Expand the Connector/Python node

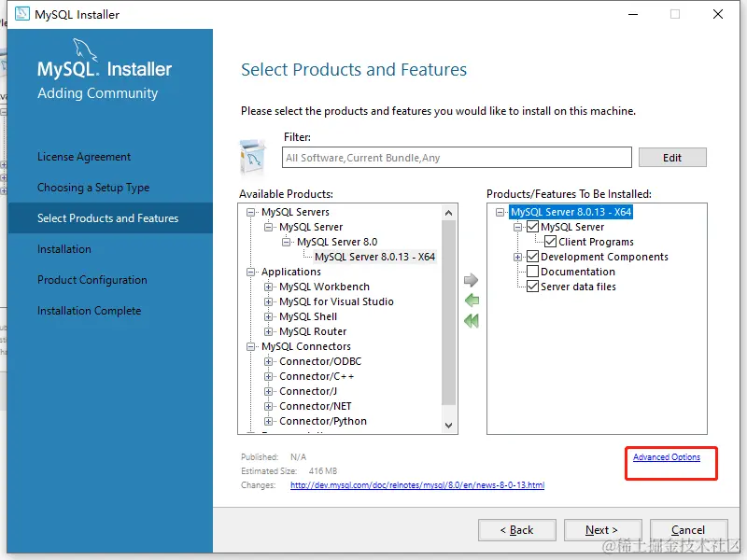[x=268, y=422]
